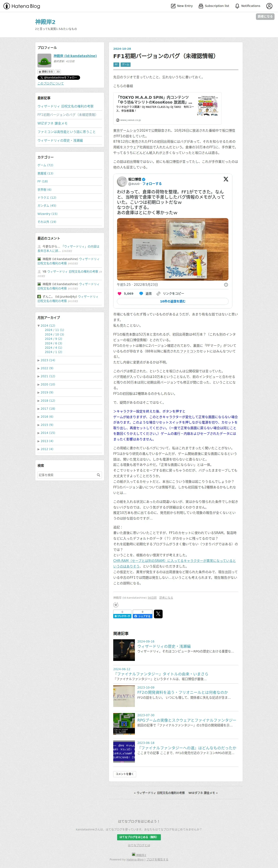Follow @kandatashine on X button
Viewport: 278px width, 868px height.
click(x=59, y=77)
